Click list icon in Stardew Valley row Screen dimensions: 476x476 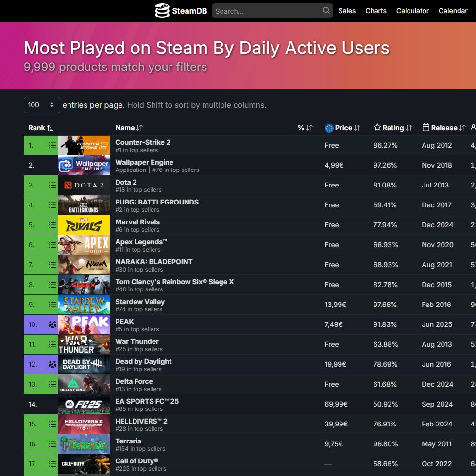(x=52, y=305)
